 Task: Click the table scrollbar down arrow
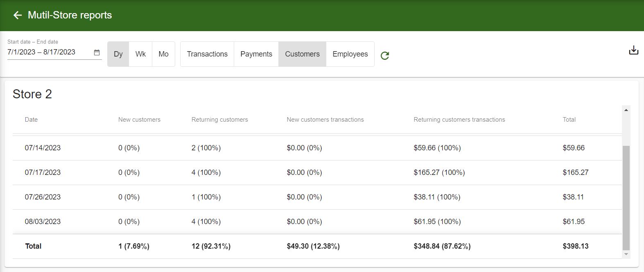point(626,254)
